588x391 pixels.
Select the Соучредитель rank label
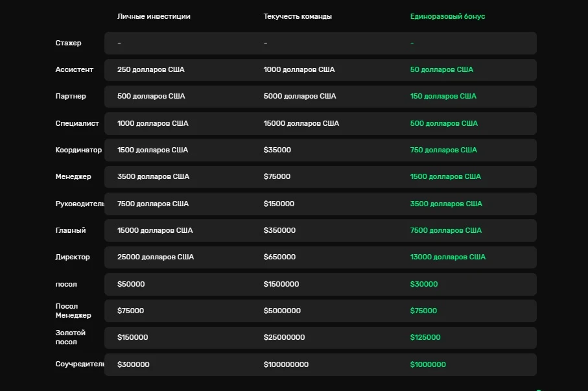point(80,364)
